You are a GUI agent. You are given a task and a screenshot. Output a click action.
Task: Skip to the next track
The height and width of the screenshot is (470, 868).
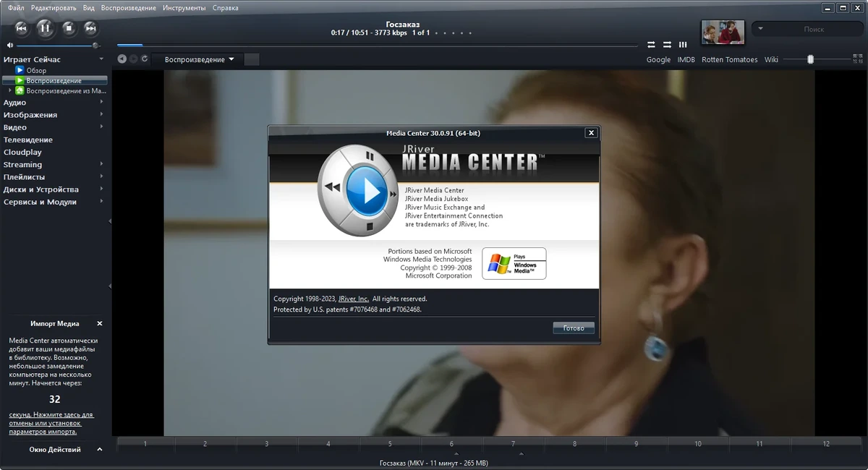[90, 28]
